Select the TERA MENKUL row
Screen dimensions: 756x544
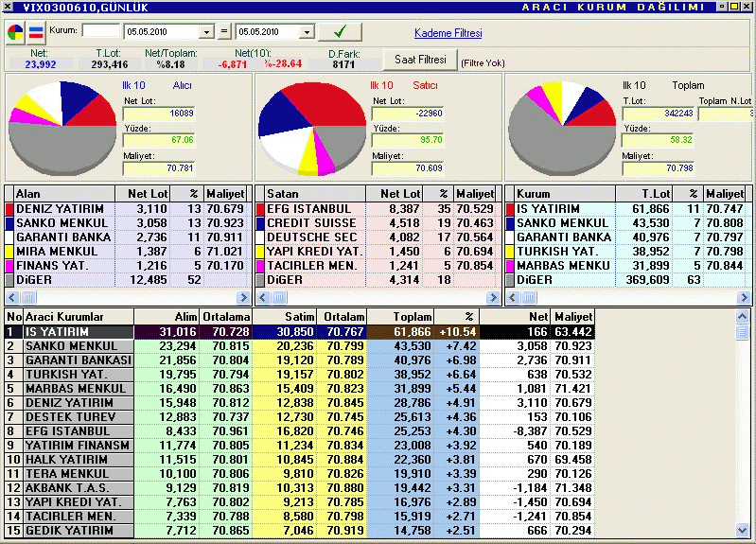(299, 474)
